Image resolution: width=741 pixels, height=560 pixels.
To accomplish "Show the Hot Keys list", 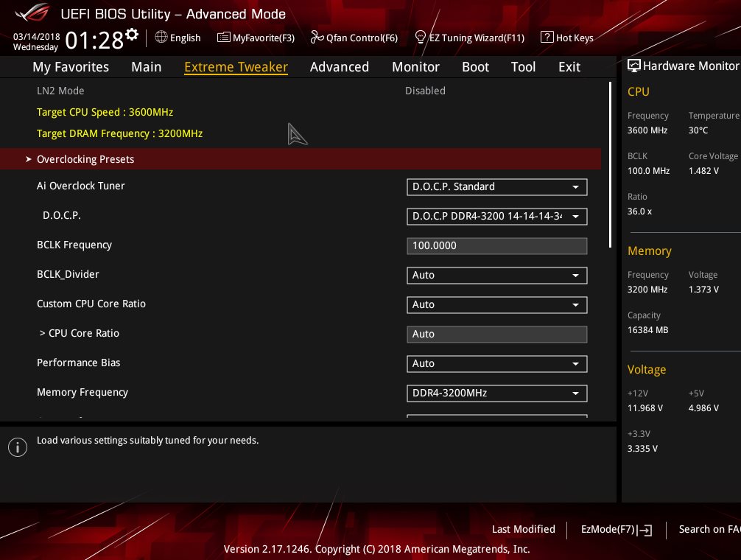I will click(567, 38).
